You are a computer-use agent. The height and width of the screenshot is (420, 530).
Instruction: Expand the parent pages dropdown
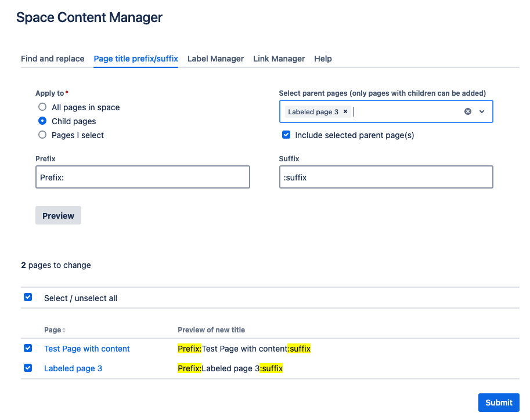482,111
